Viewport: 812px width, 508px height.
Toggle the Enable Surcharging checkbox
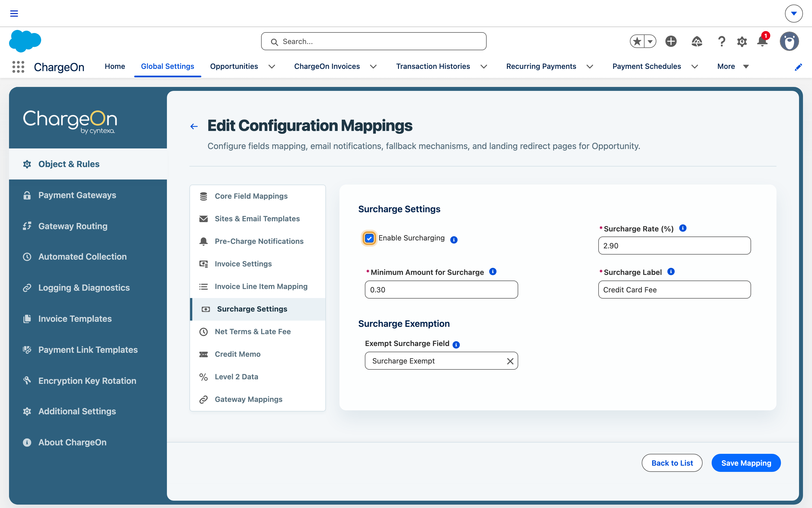tap(369, 238)
